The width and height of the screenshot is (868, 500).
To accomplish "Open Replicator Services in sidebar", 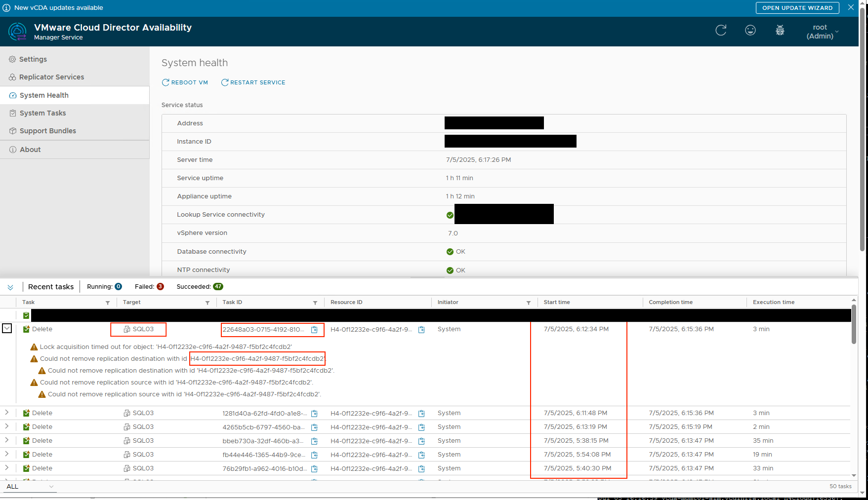I will click(51, 77).
